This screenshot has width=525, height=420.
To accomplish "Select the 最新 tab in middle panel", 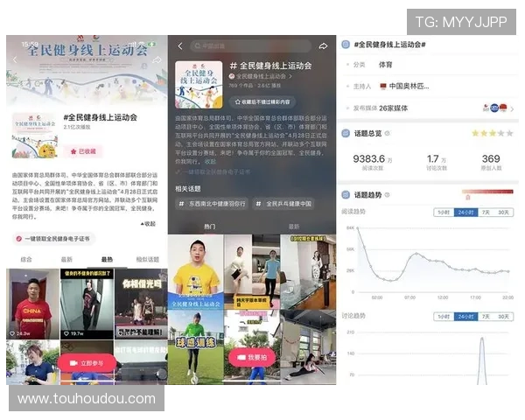I will pos(294,227).
